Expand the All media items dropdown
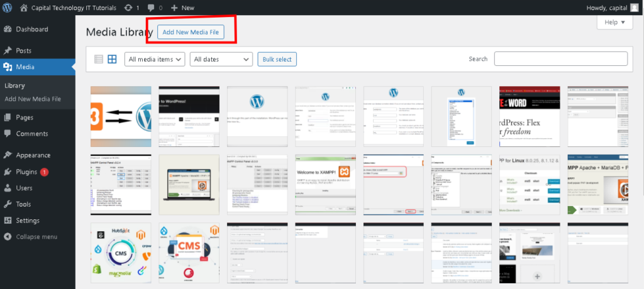 tap(155, 59)
